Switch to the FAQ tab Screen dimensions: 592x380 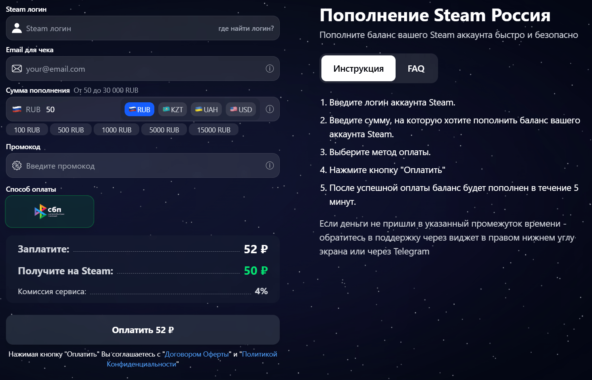tap(416, 68)
